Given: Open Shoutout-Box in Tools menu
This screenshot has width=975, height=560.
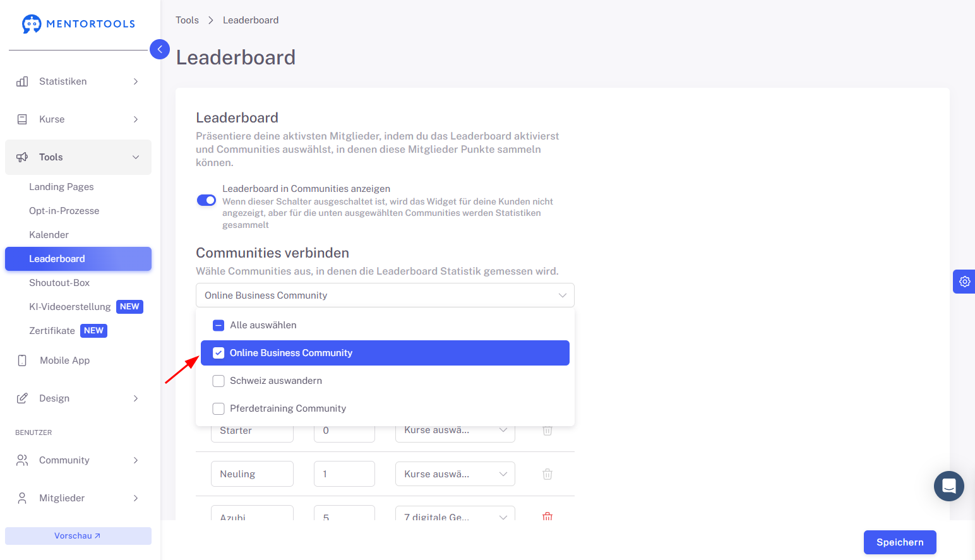Looking at the screenshot, I should [59, 283].
